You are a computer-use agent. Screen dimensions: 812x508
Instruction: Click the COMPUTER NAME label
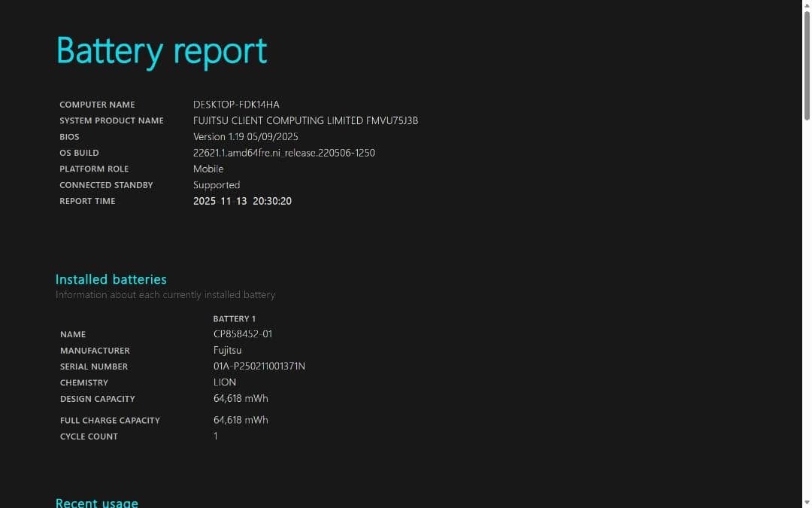pyautogui.click(x=97, y=105)
